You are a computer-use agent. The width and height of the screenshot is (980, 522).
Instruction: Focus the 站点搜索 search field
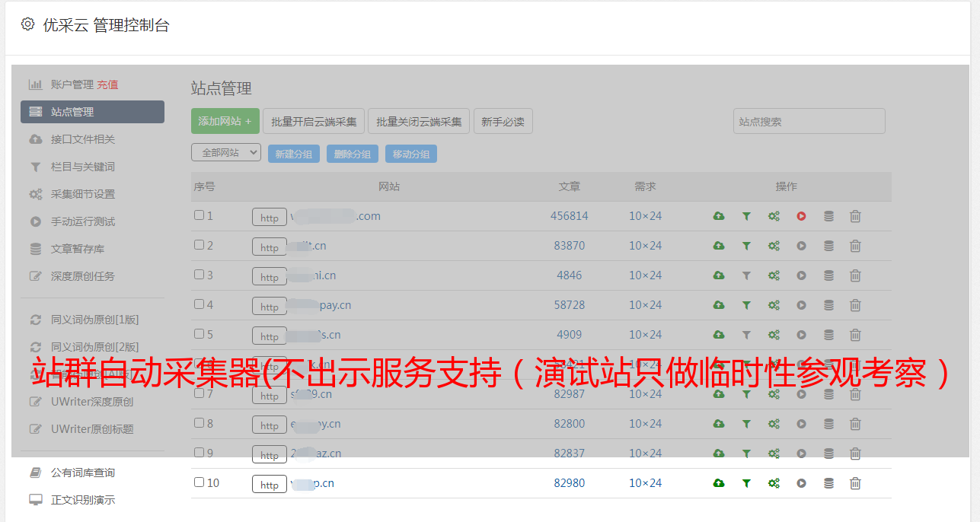coord(809,121)
